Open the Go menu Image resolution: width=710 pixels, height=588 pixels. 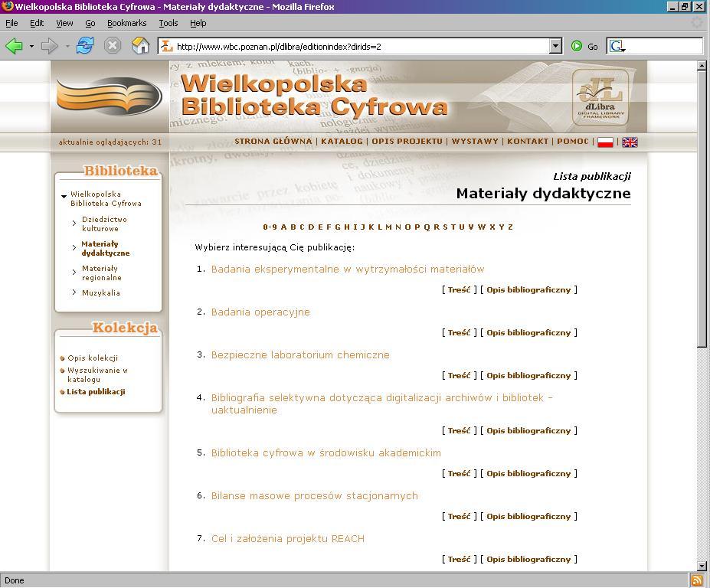pos(90,23)
